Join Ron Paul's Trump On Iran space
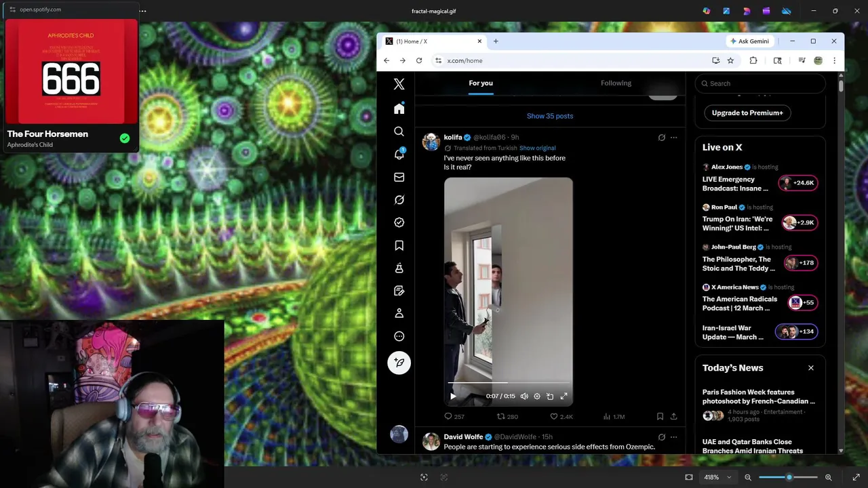Image resolution: width=868 pixels, height=488 pixels. pos(759,219)
